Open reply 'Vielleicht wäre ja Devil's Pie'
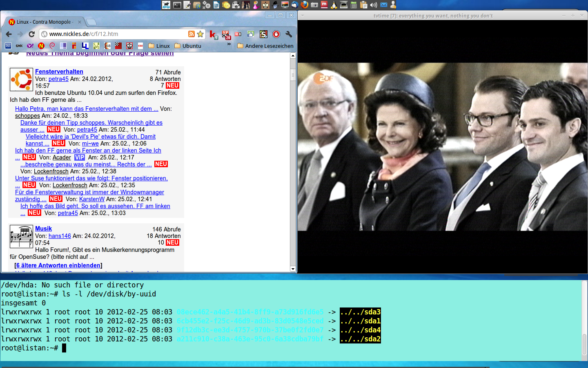 (91, 137)
